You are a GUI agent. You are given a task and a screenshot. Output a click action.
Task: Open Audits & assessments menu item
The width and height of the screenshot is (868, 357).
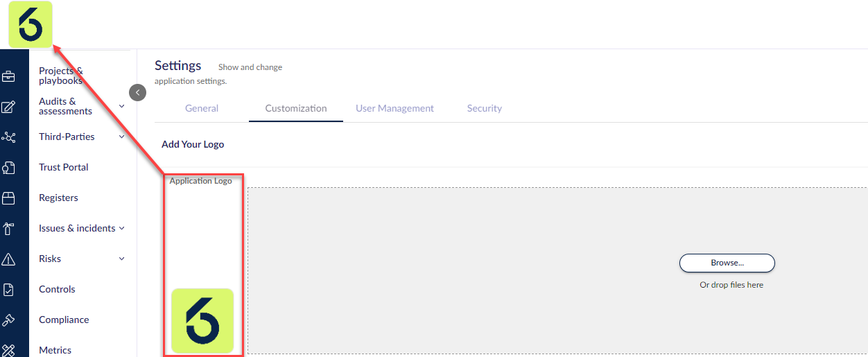[65, 106]
